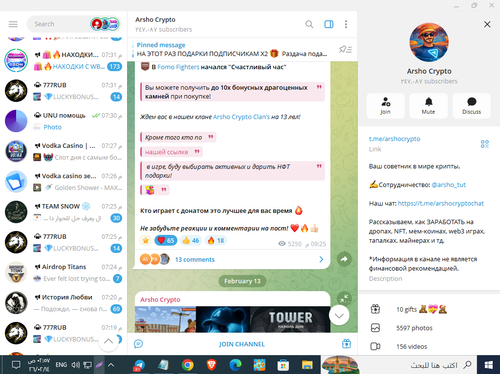This screenshot has width=500, height=374.
Task: Show QR code for channel link
Action: 485,144
